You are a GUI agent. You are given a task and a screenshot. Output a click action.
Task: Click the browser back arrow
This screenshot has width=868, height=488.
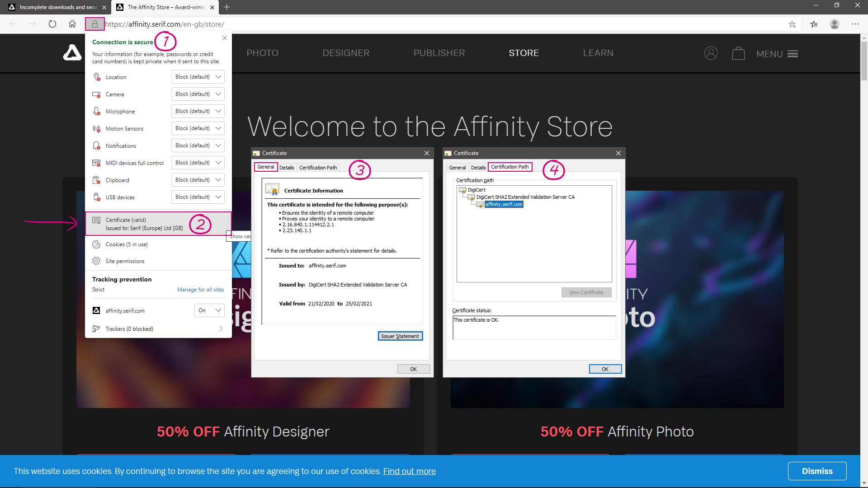13,24
